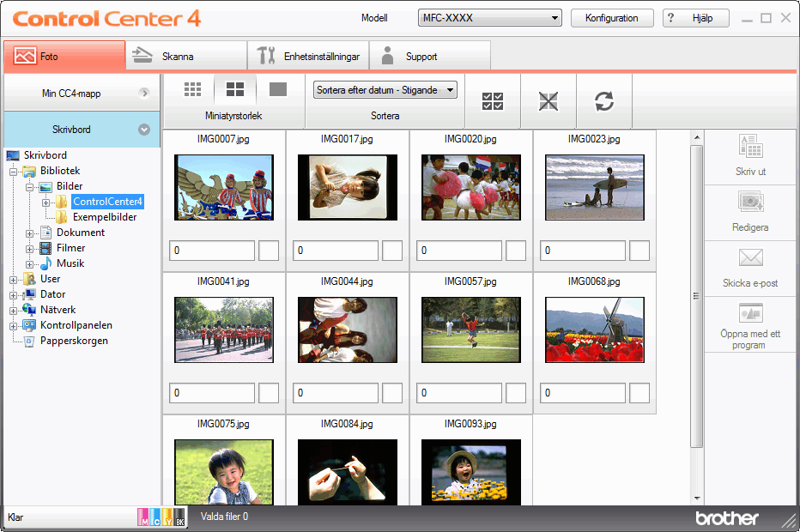Select the IMG0057.jpg thumbnail
This screenshot has width=800, height=532.
click(x=471, y=330)
